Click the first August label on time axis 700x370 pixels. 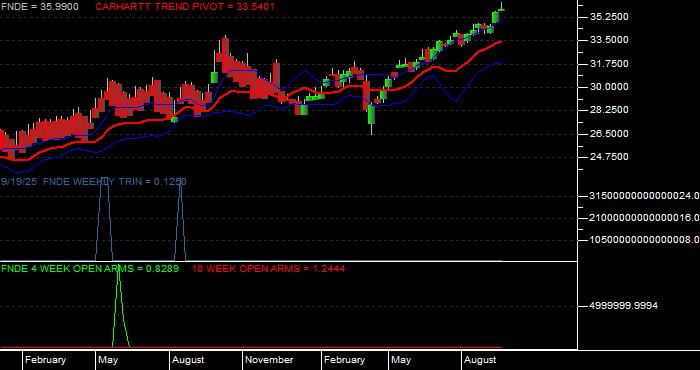(188, 360)
